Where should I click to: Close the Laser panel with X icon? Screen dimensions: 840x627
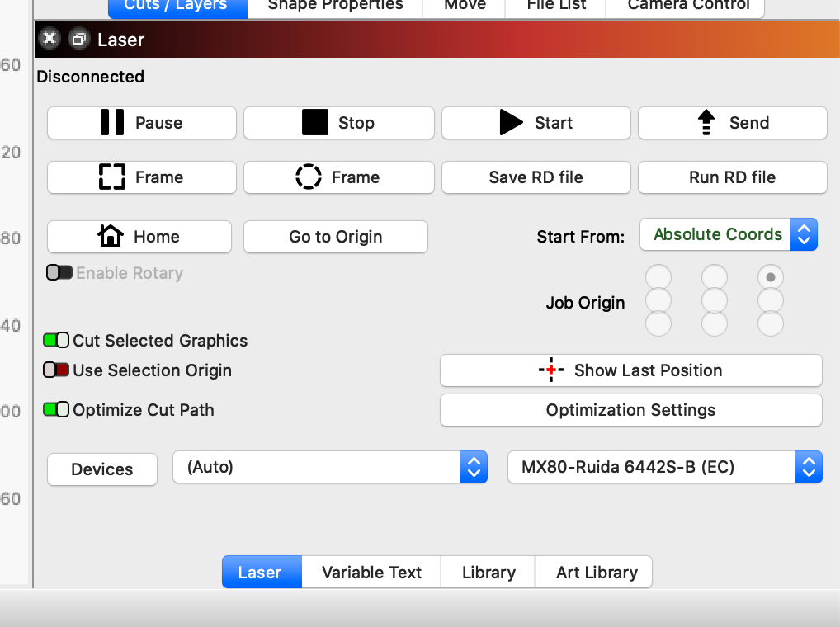50,39
